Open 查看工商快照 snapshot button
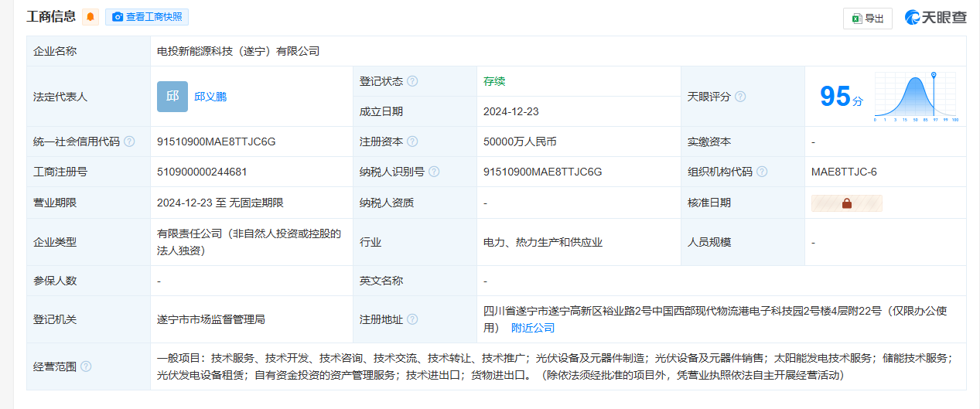This screenshot has width=980, height=409. [x=147, y=17]
